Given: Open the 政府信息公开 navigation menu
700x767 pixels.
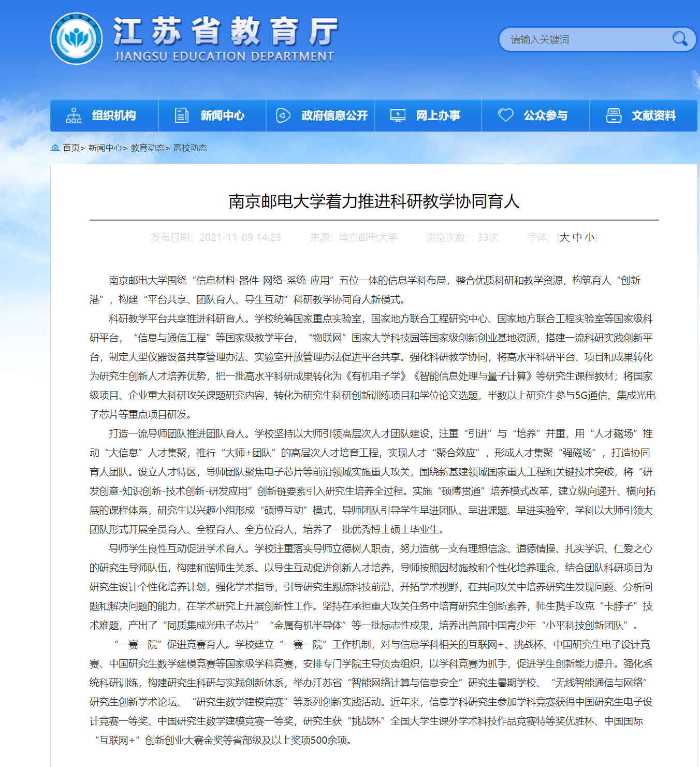Looking at the screenshot, I should (334, 115).
